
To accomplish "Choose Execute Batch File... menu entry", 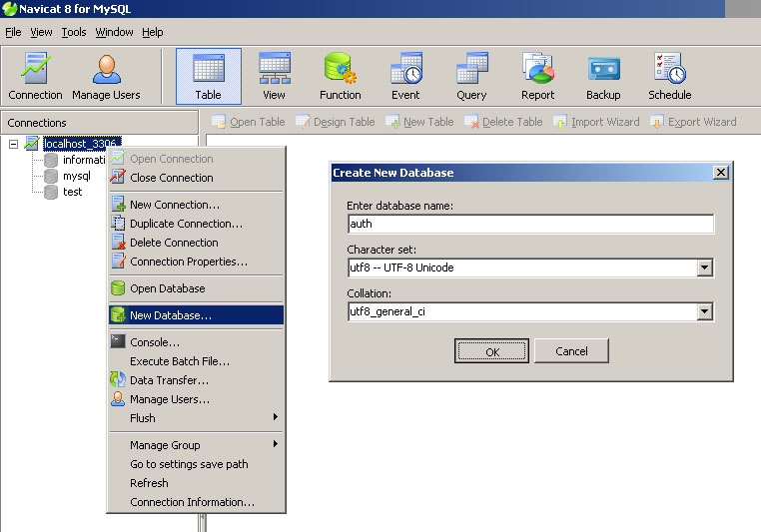I will point(197,361).
